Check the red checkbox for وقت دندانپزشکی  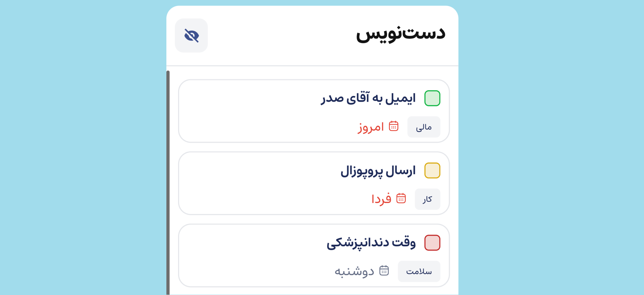point(432,242)
